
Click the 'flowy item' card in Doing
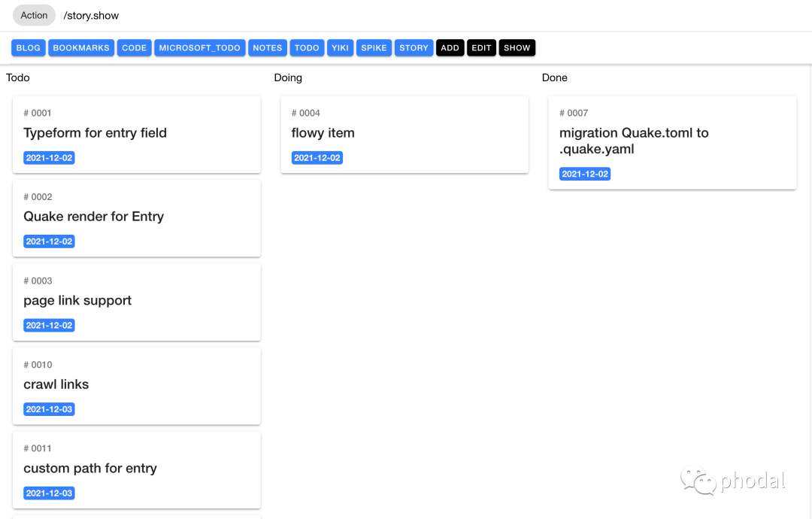[x=404, y=134]
